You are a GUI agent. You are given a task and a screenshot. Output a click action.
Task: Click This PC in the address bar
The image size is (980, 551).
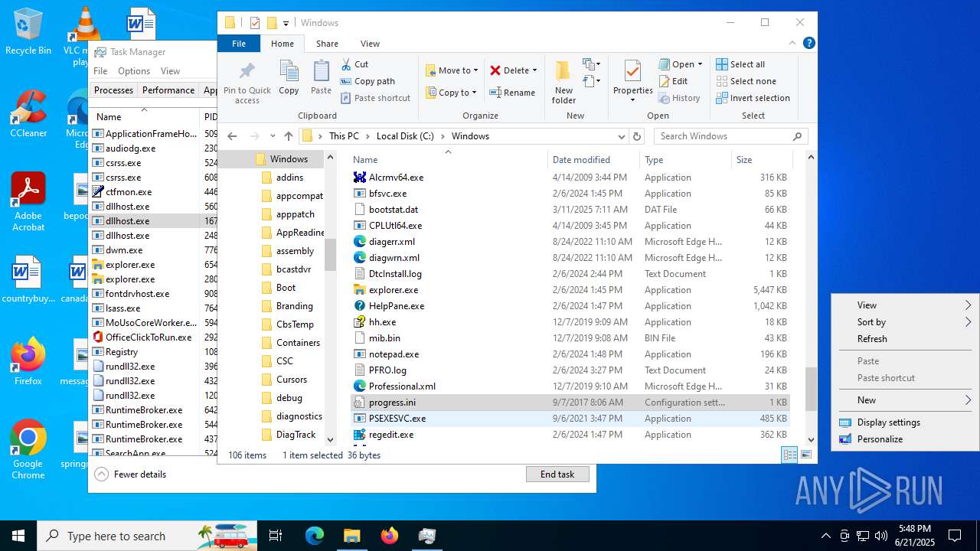coord(344,136)
